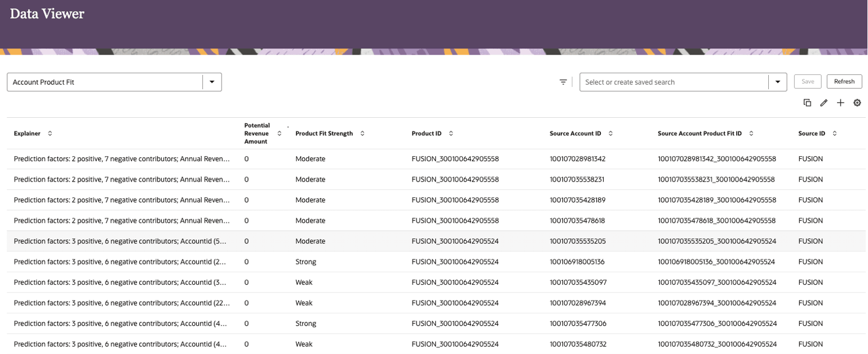Click the filter icon beside saved search
The image size is (868, 354).
(x=563, y=82)
